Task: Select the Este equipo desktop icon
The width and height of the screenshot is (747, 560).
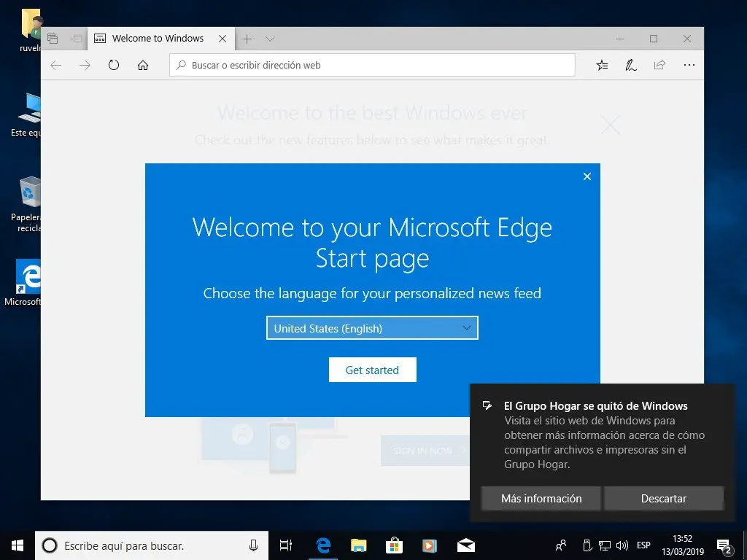Action: [x=27, y=114]
